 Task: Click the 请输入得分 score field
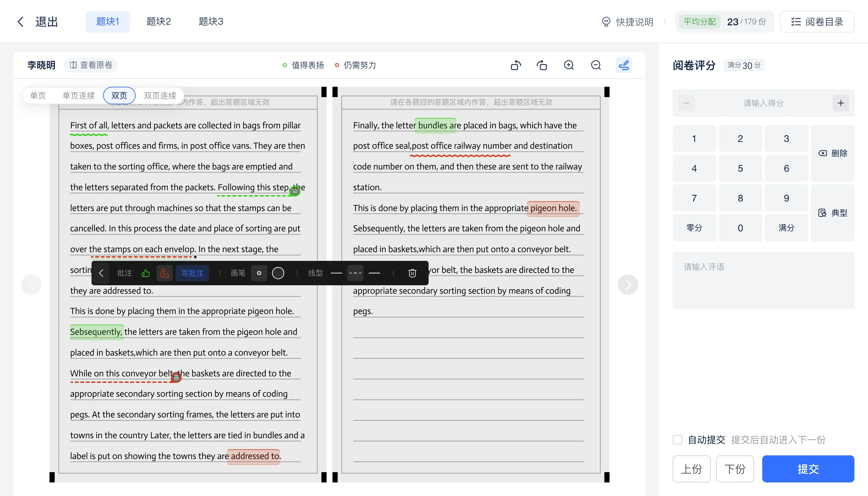click(763, 103)
